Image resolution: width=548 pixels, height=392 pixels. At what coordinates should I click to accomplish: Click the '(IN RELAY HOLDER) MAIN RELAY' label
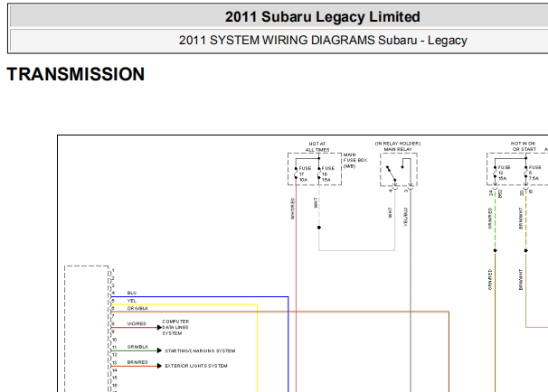coord(398,146)
